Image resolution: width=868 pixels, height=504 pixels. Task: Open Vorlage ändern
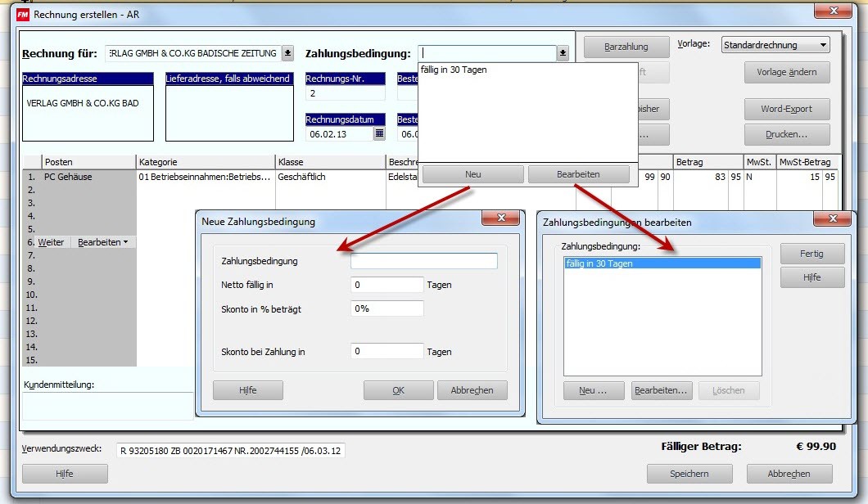tap(786, 72)
